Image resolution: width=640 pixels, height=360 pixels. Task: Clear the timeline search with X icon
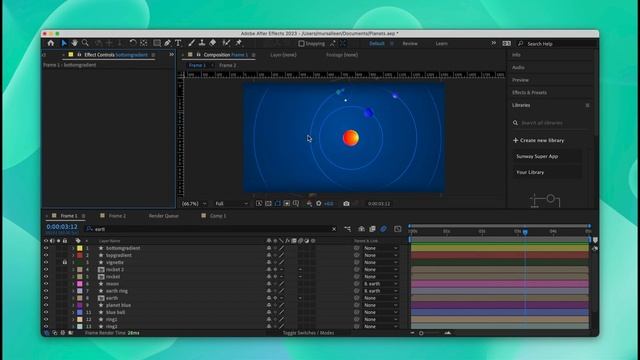pyautogui.click(x=334, y=229)
